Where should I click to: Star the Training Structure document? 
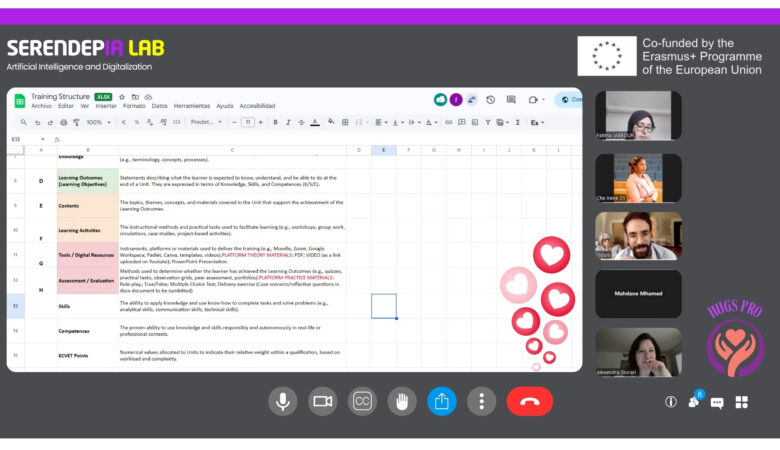(122, 96)
